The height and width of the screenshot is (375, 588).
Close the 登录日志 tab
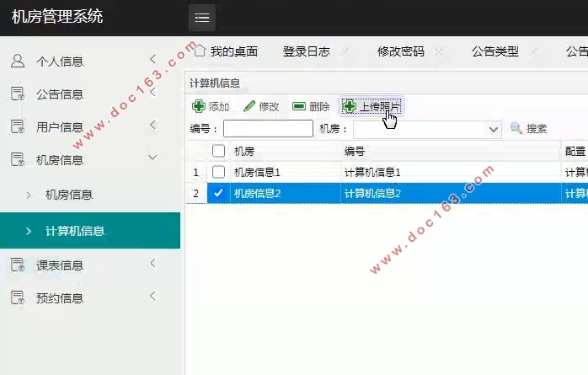pyautogui.click(x=345, y=51)
